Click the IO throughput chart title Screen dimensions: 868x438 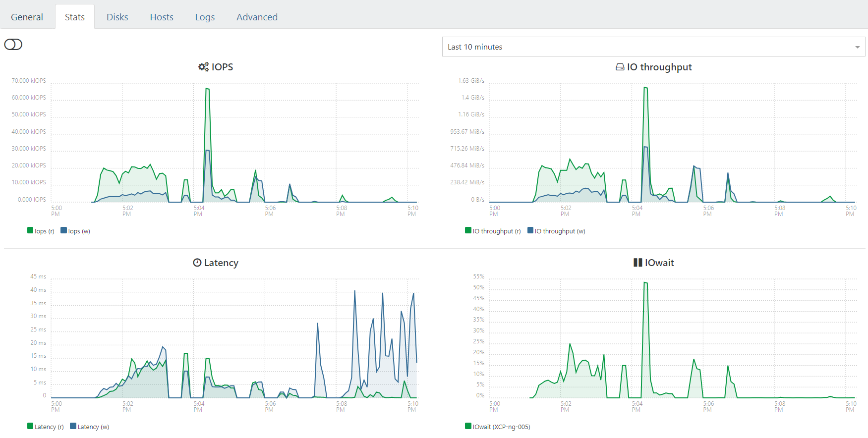pos(659,67)
